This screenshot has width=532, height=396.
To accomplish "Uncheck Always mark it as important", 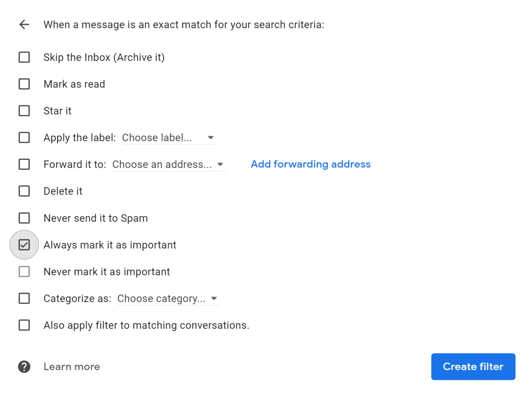I will click(24, 245).
